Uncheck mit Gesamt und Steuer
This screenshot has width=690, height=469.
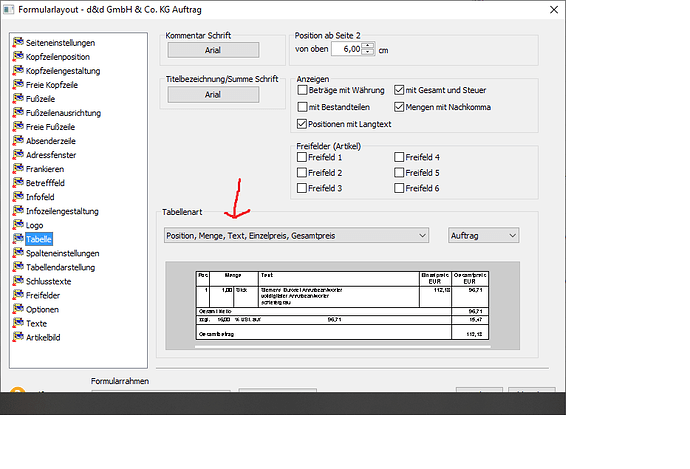pyautogui.click(x=399, y=90)
